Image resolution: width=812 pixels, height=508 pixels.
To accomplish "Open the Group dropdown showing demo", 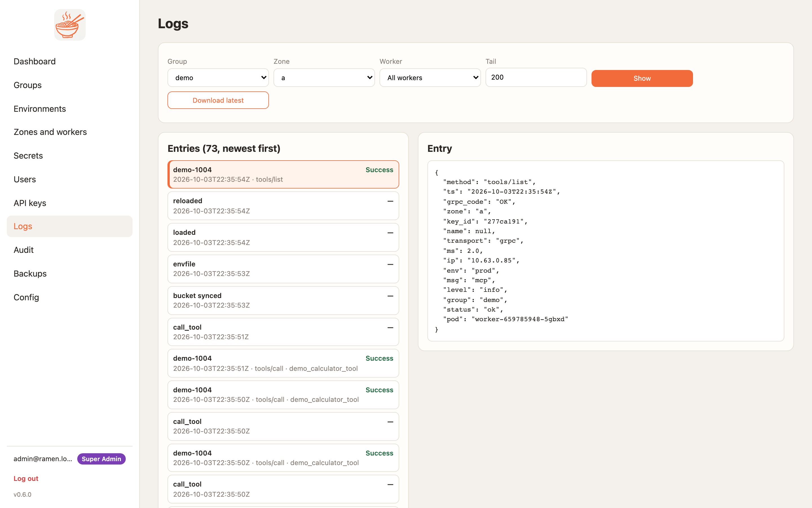I will [x=218, y=78].
